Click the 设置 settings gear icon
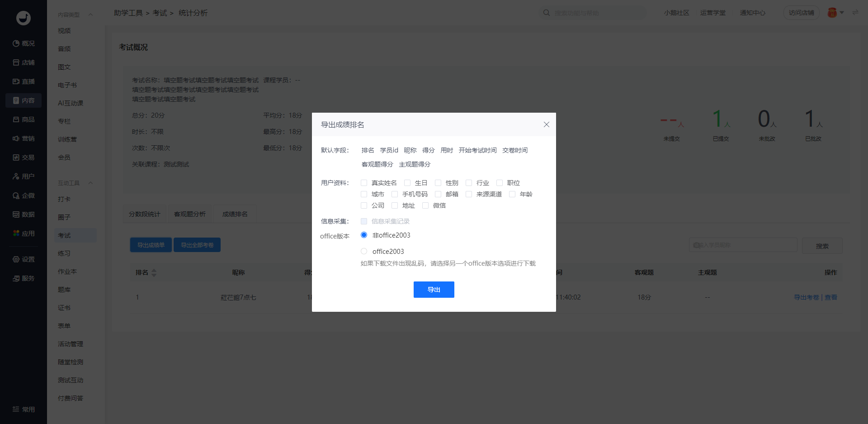Viewport: 868px width, 424px height. click(16, 259)
